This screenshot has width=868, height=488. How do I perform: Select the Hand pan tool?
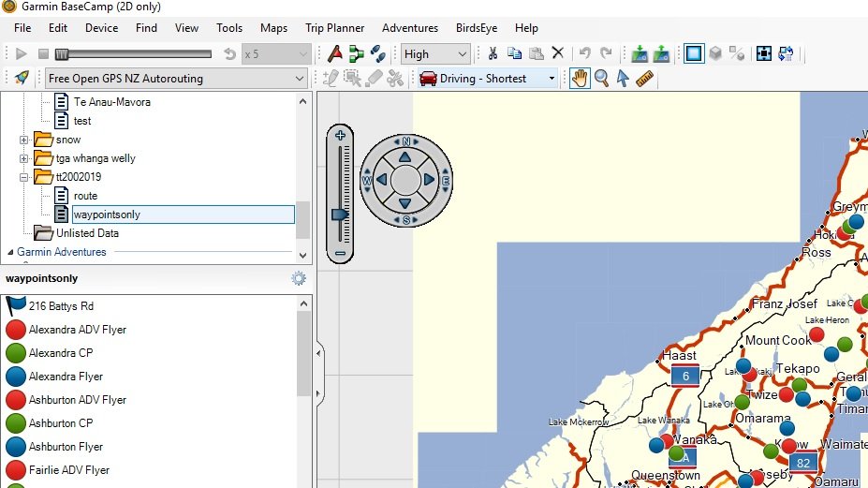click(580, 78)
